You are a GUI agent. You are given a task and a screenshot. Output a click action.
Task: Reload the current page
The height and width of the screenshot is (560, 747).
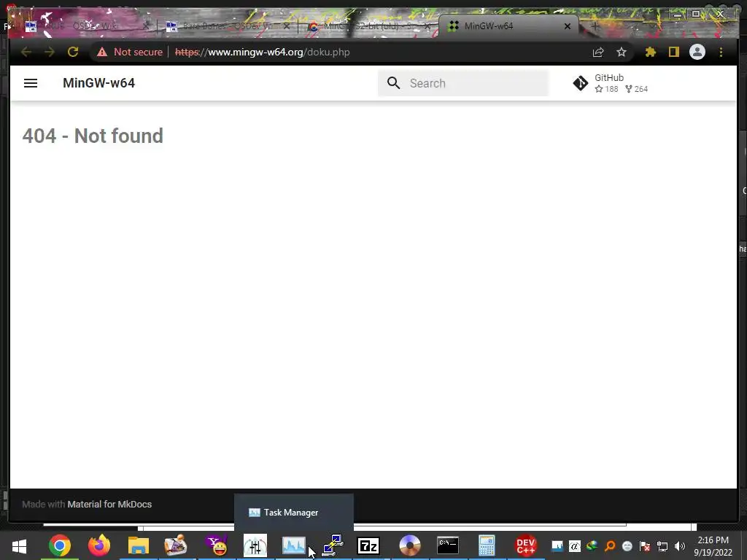73,52
